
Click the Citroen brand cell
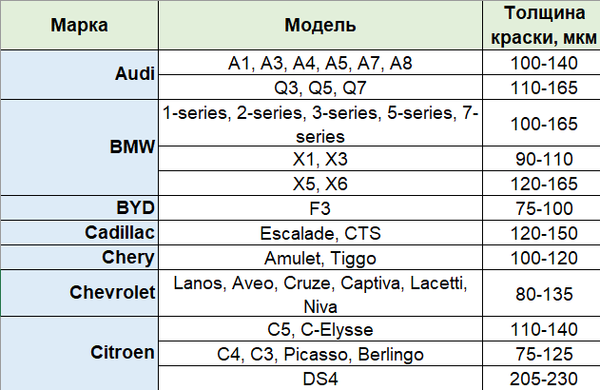79,353
